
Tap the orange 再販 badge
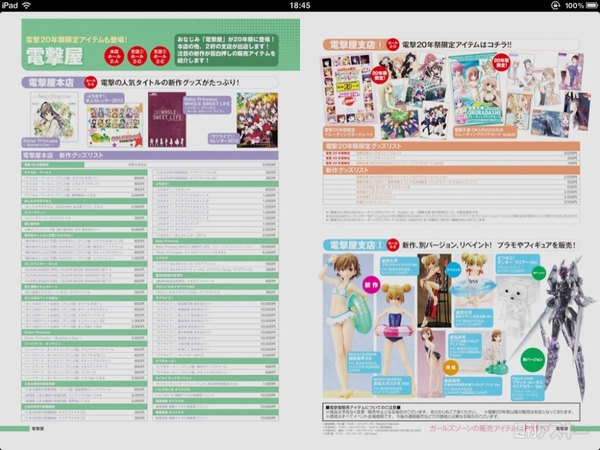[x=452, y=368]
